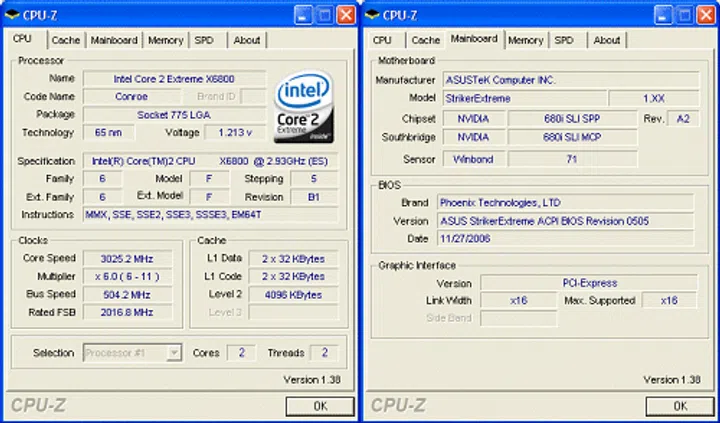Select CPU tab in left CPU-Z window
Screen dimensions: 720x423
click(x=22, y=39)
